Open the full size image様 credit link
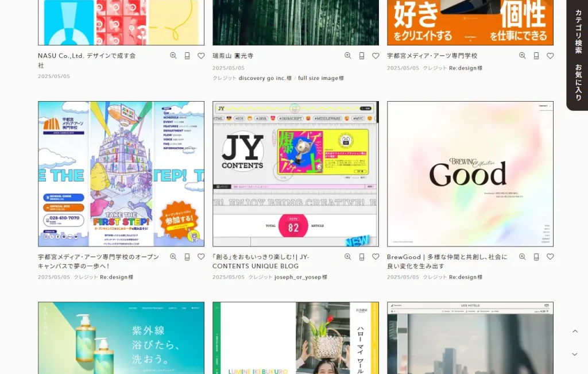This screenshot has height=374, width=588. tap(321, 78)
